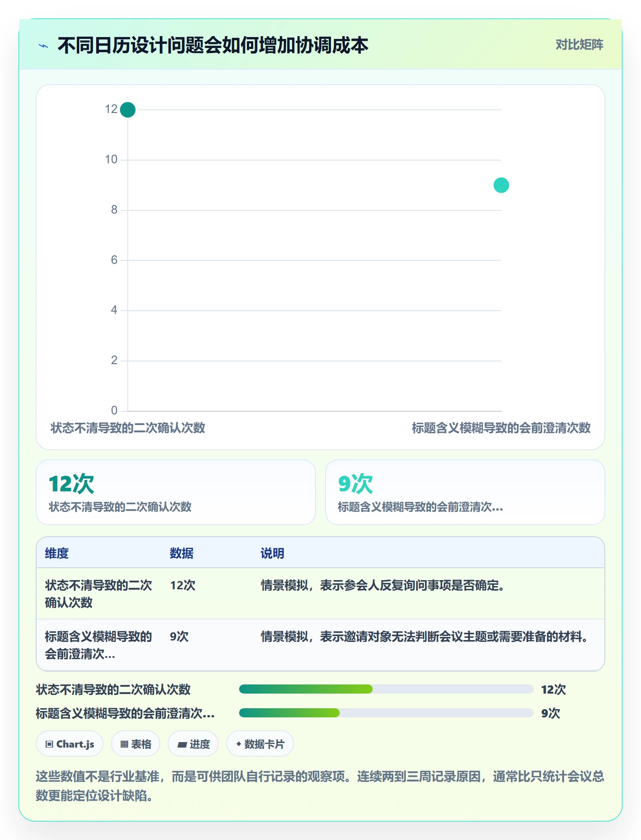
Task: Click the 9次 value right of progress bar
Action: (x=550, y=713)
